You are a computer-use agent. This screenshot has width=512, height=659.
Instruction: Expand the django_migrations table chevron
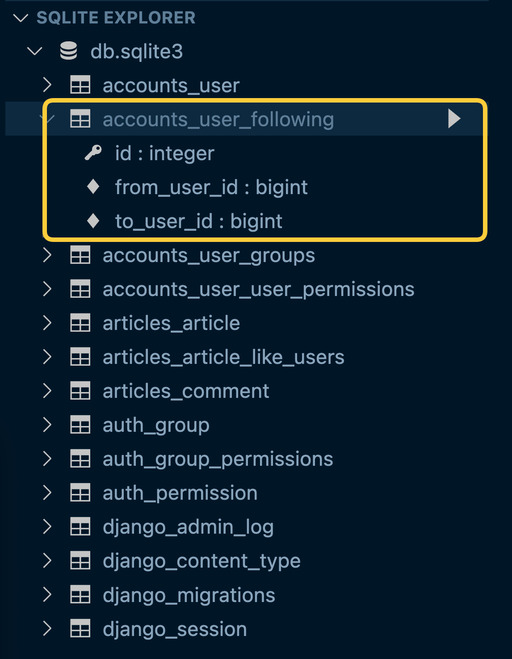tap(47, 595)
